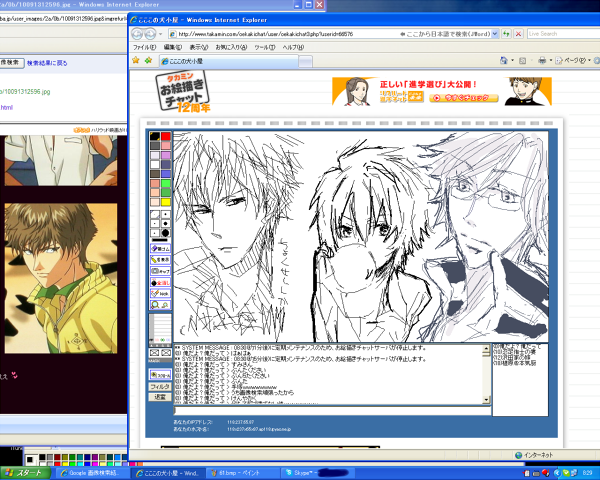Open the ヘルプ (Help) menu

[x=293, y=47]
